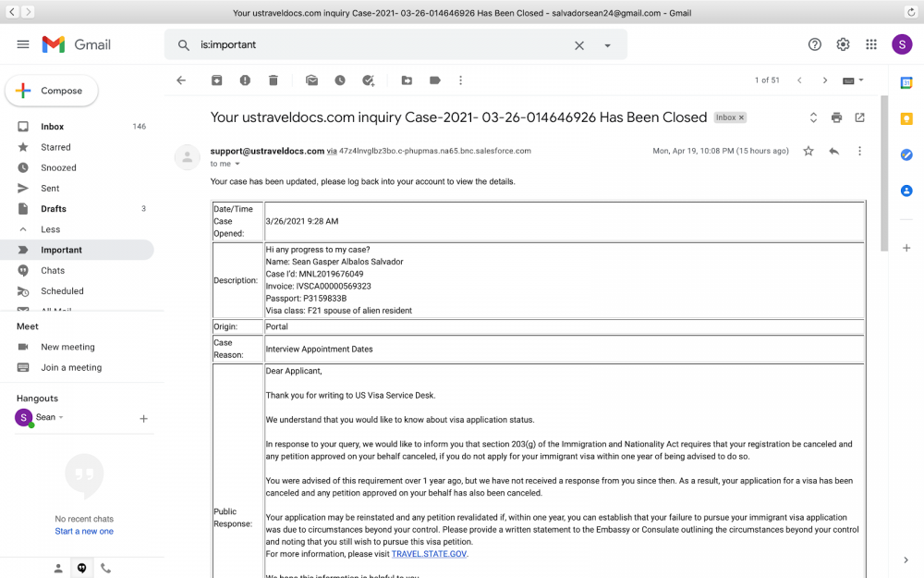Screen dimensions: 924x578
Task: Hide the side panel chevron
Action: (906, 560)
